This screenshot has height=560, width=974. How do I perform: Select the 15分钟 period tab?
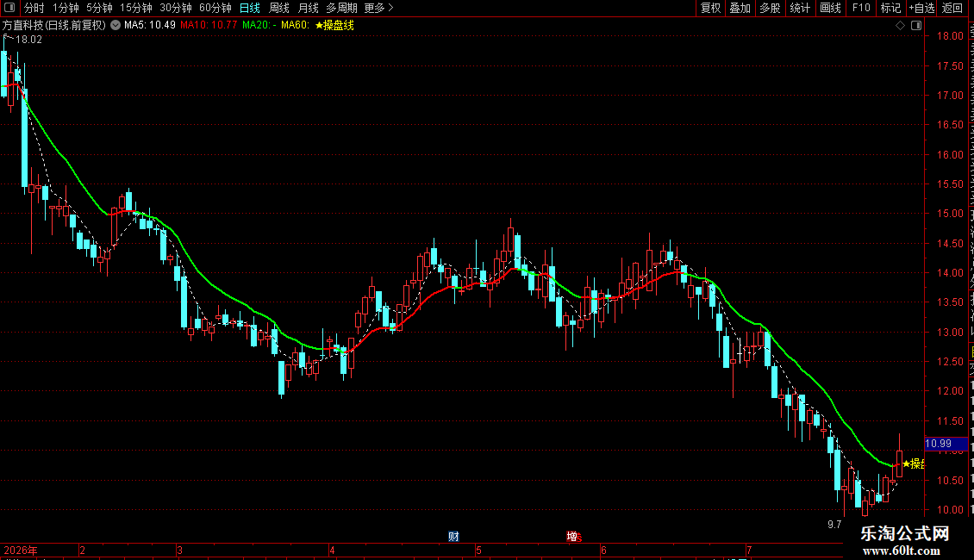pos(136,8)
